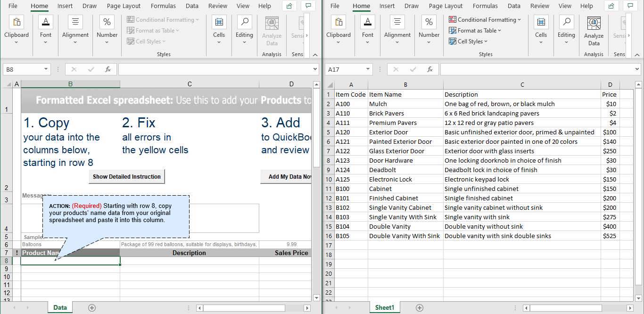Select cell containing Double Vanity With Sink
644x314 pixels.
pyautogui.click(x=405, y=236)
